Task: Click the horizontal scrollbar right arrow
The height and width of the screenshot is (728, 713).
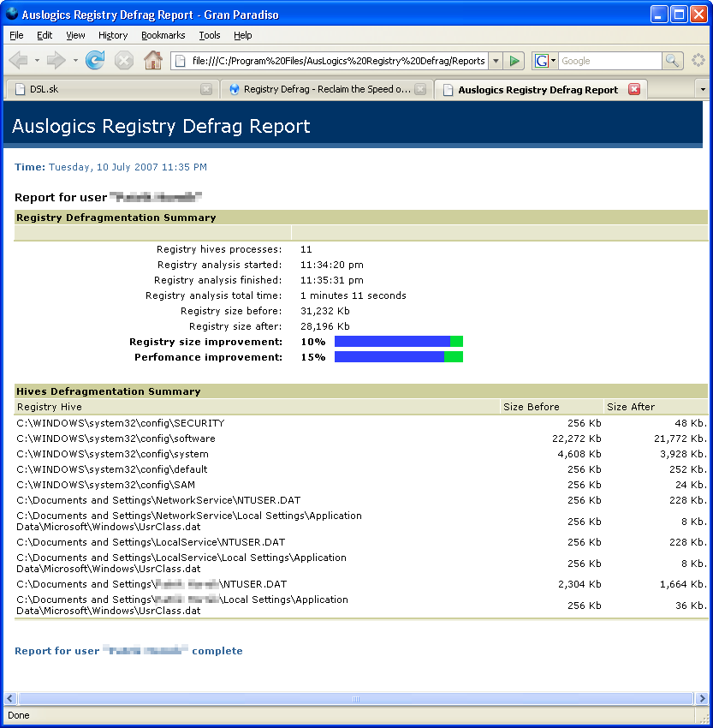Action: click(701, 699)
